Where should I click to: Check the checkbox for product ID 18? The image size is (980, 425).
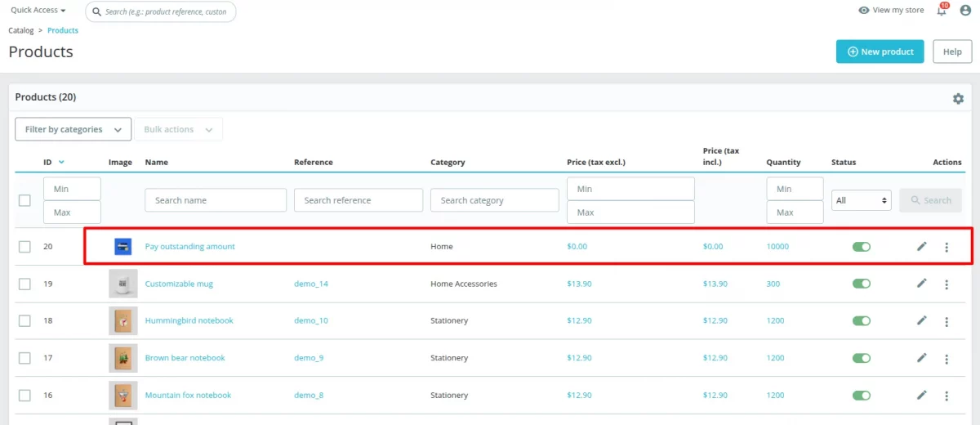point(24,321)
